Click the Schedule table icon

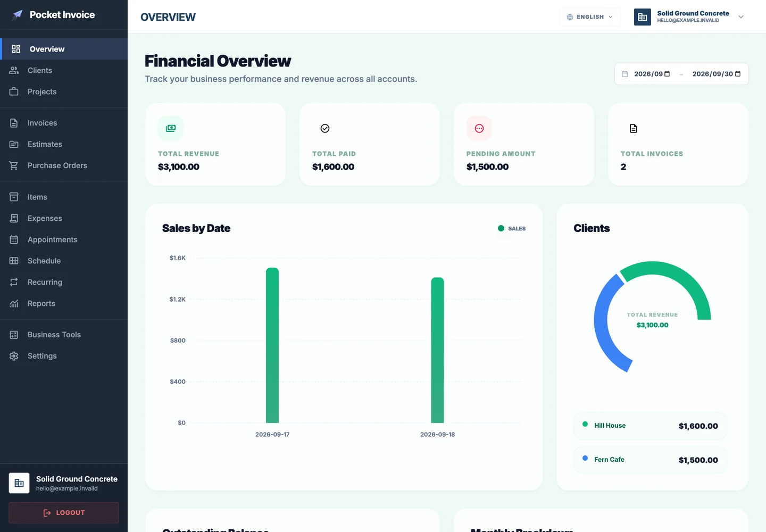pos(14,261)
